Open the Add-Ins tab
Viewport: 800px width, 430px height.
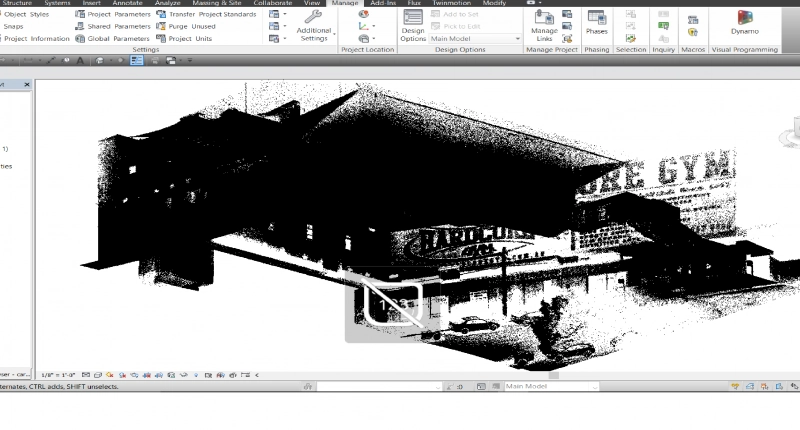(383, 3)
